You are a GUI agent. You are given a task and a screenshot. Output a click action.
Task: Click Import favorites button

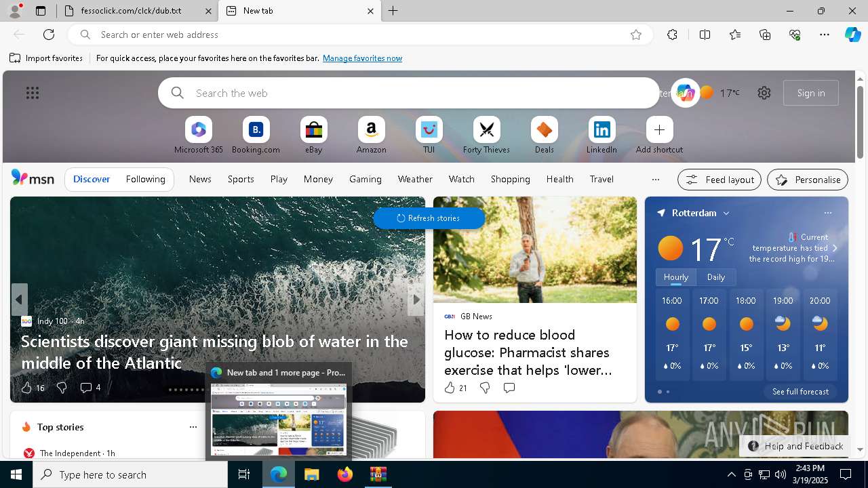[46, 58]
